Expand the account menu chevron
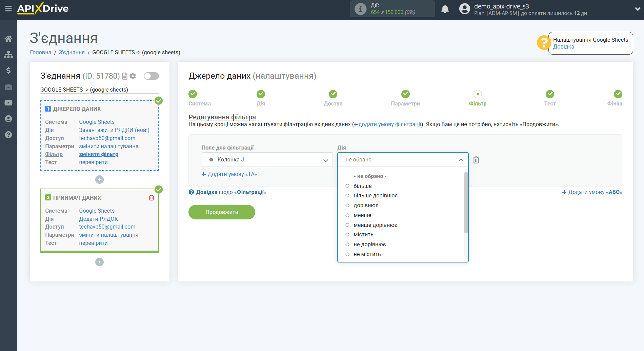Image resolution: width=644 pixels, height=351 pixels. 637,9
